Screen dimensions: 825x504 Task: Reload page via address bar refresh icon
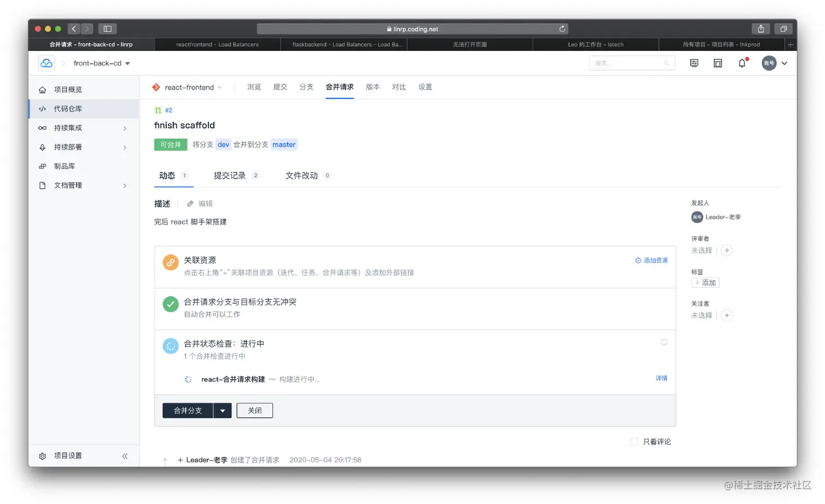(x=562, y=29)
